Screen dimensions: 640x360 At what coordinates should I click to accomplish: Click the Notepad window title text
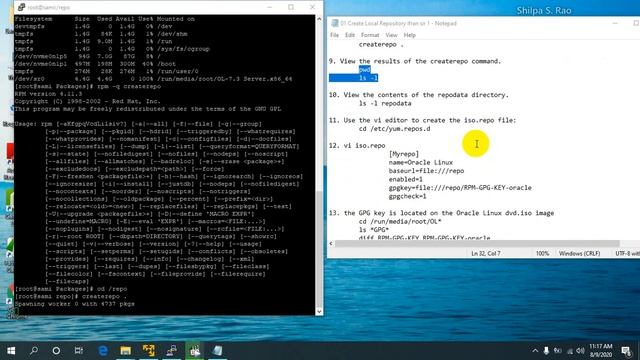398,23
